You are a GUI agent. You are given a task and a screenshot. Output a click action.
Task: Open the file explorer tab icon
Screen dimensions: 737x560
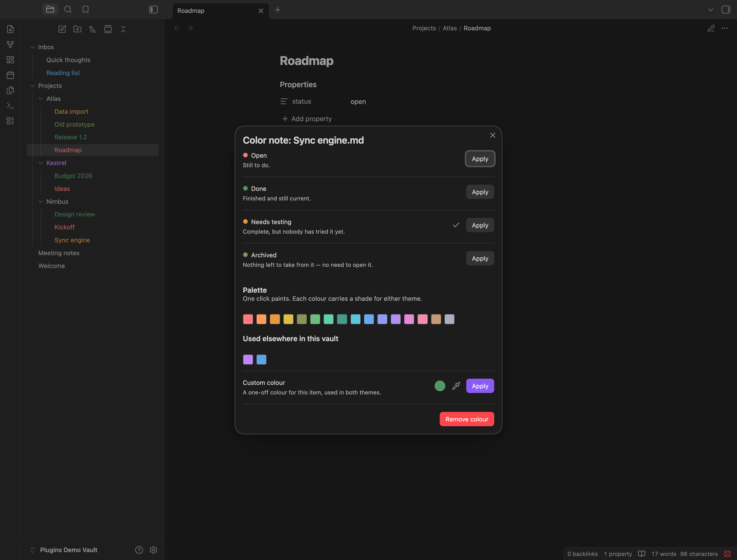(50, 9)
